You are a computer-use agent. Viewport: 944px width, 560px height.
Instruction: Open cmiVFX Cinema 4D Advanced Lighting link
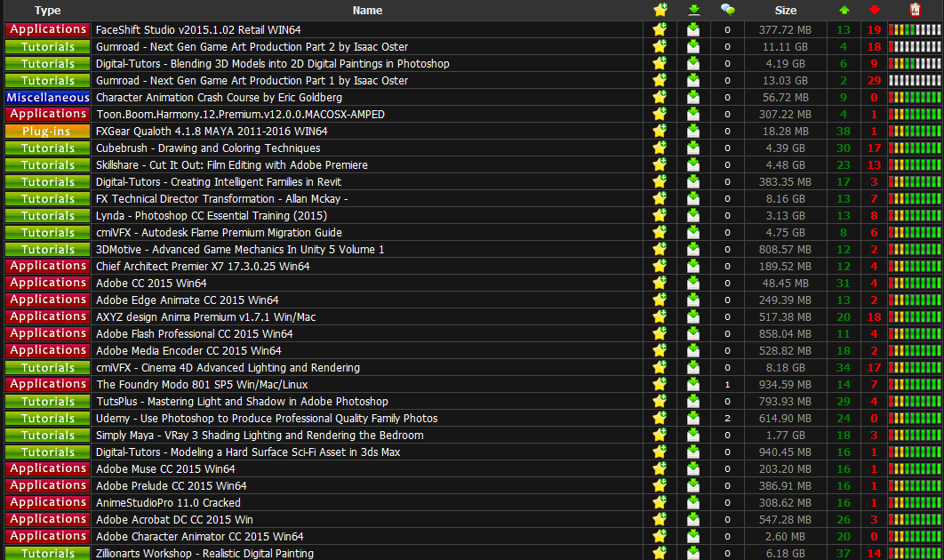(228, 367)
